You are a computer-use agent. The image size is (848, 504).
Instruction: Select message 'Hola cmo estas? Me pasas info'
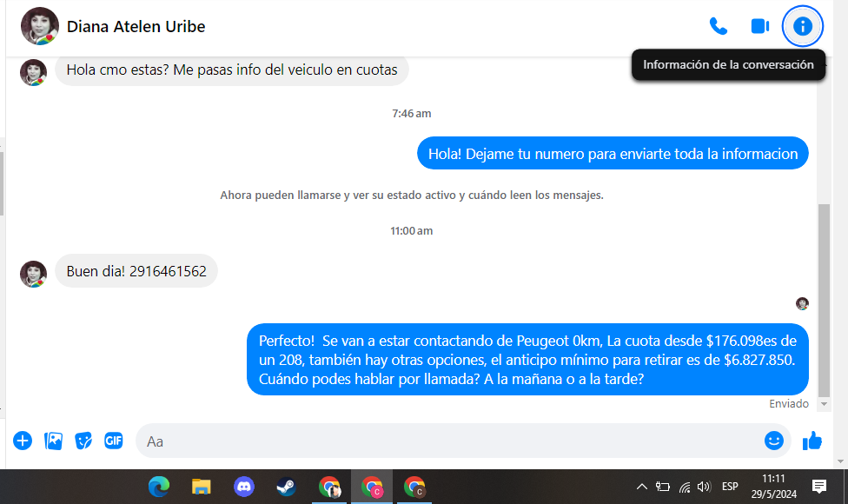point(231,70)
